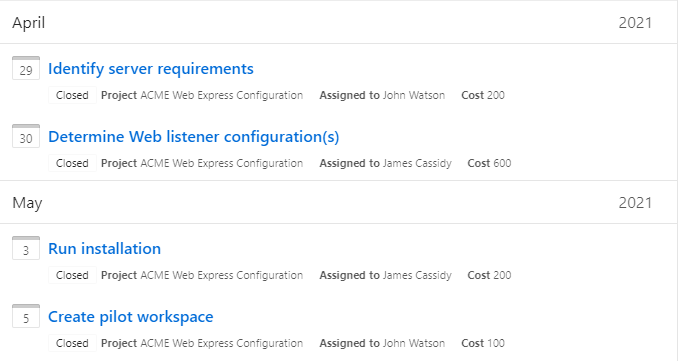This screenshot has width=678, height=361.
Task: Click Closed badge under Identify server requirements
Action: 72,95
